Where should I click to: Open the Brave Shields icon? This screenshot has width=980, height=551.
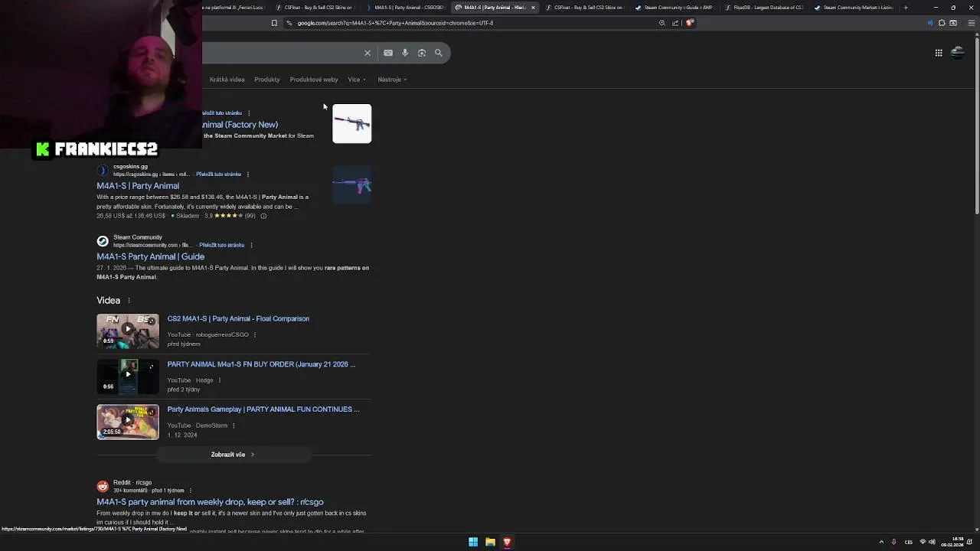(x=690, y=23)
